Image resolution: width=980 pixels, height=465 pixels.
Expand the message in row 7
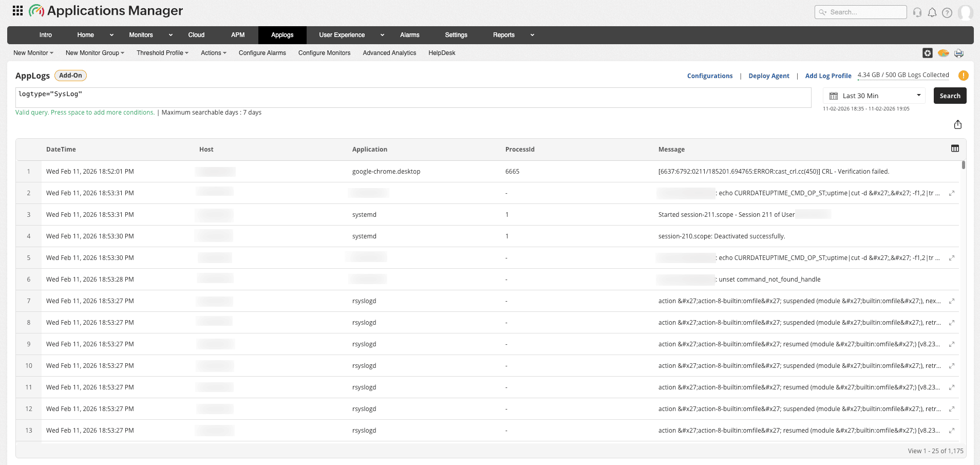point(952,301)
